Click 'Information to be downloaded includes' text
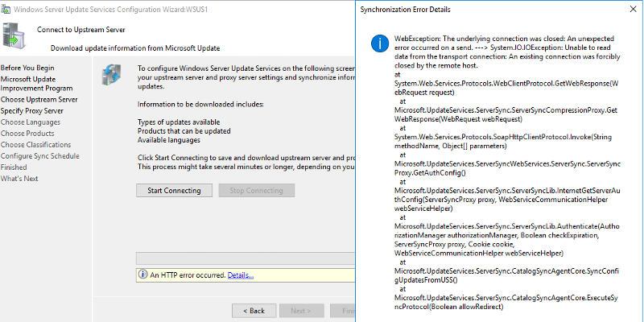644x322 pixels. [200, 105]
